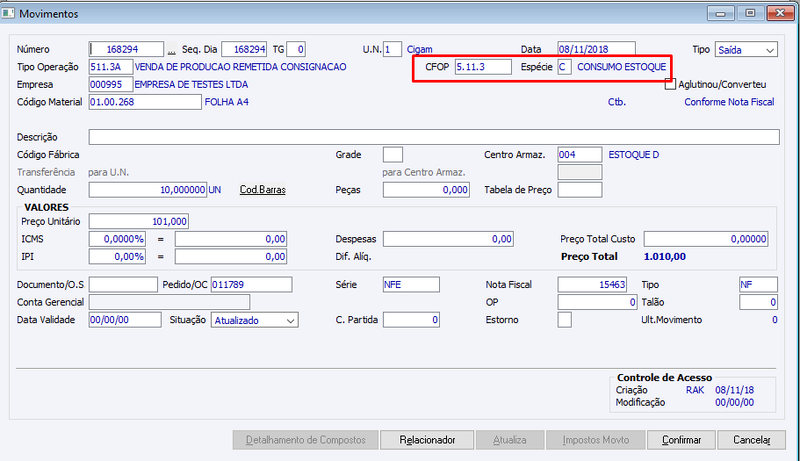
Task: Click the IPI percentage field
Action: tap(117, 257)
